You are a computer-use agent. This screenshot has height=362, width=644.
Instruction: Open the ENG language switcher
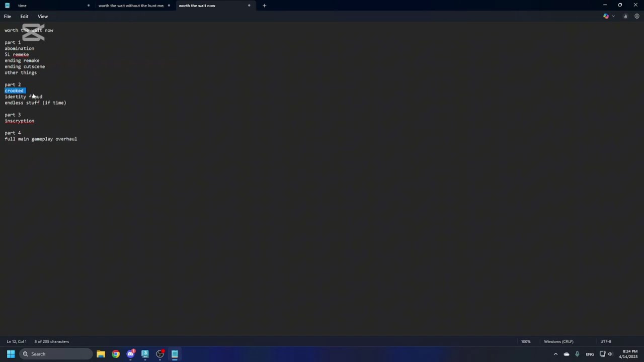[590, 354]
